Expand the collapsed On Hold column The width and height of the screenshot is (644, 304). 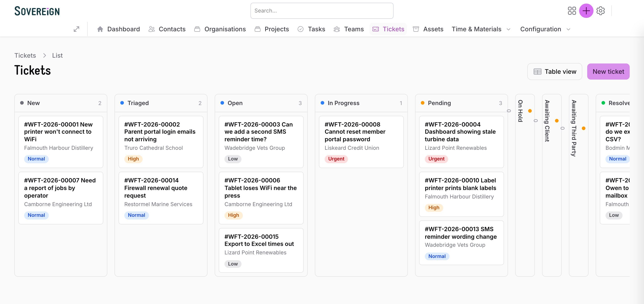(x=525, y=185)
